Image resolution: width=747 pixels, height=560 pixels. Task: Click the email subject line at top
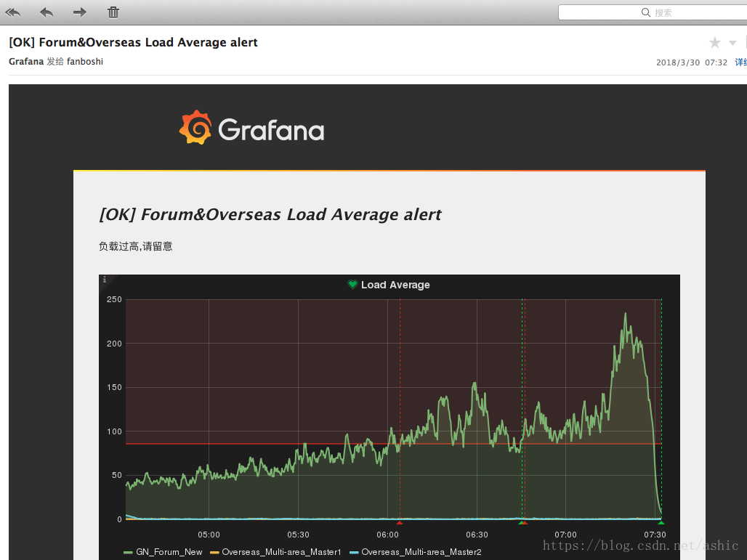coord(133,42)
